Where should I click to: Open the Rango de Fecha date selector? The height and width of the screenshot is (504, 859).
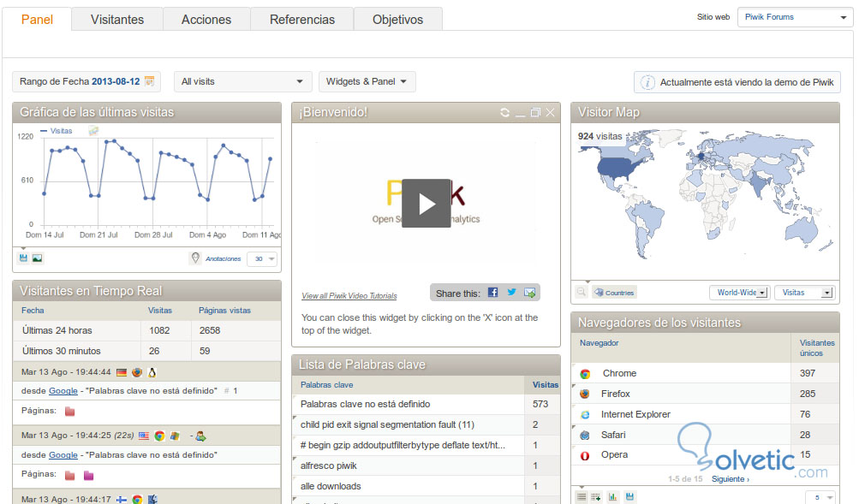[86, 81]
